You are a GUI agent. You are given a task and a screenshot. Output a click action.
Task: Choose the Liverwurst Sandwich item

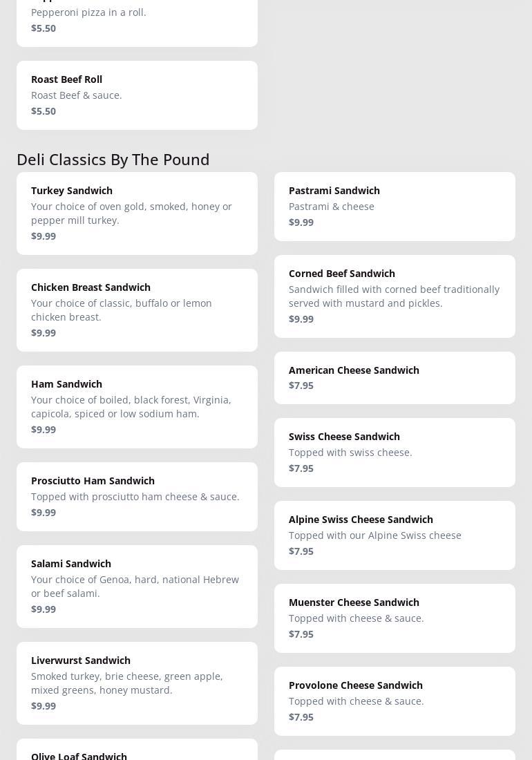(137, 683)
